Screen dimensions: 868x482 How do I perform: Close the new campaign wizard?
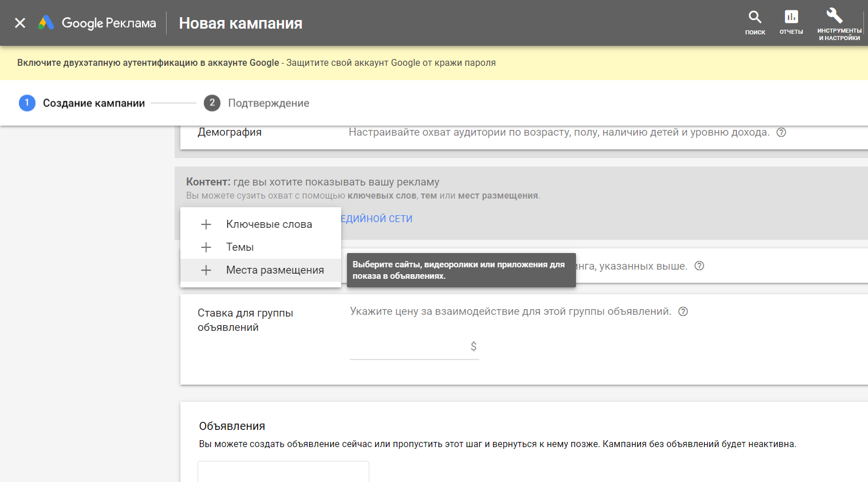pyautogui.click(x=20, y=23)
